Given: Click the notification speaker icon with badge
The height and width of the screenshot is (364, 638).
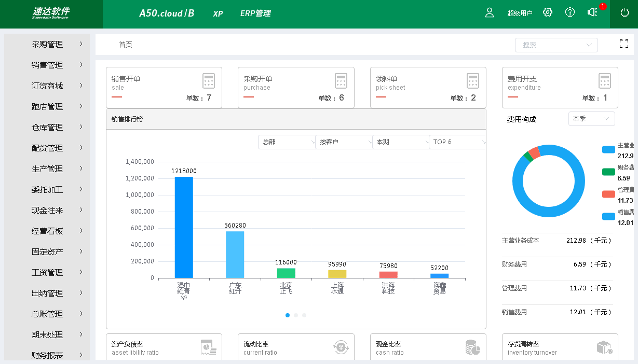Looking at the screenshot, I should (592, 12).
